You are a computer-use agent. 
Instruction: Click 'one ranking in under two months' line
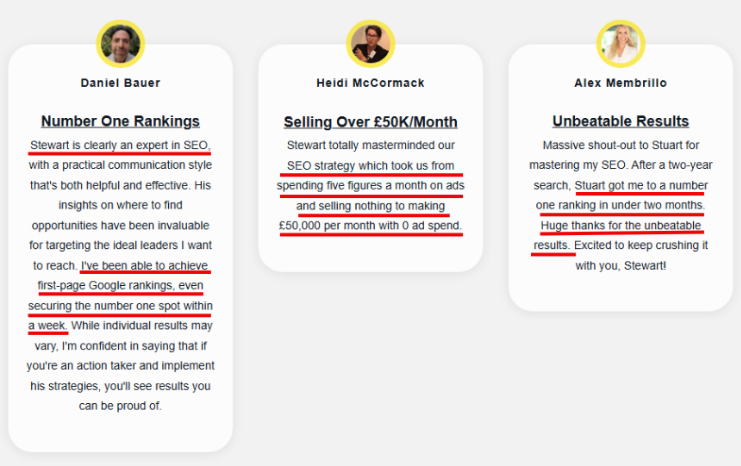pyautogui.click(x=620, y=205)
